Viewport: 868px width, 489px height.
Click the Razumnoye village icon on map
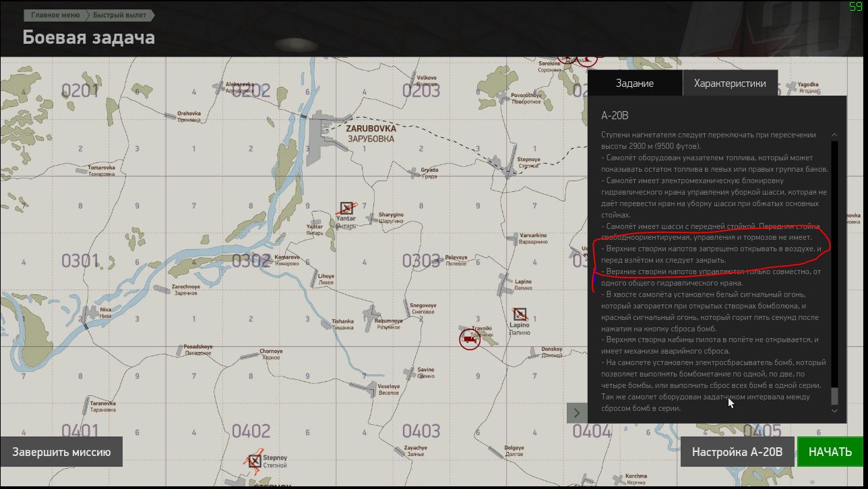[370, 315]
